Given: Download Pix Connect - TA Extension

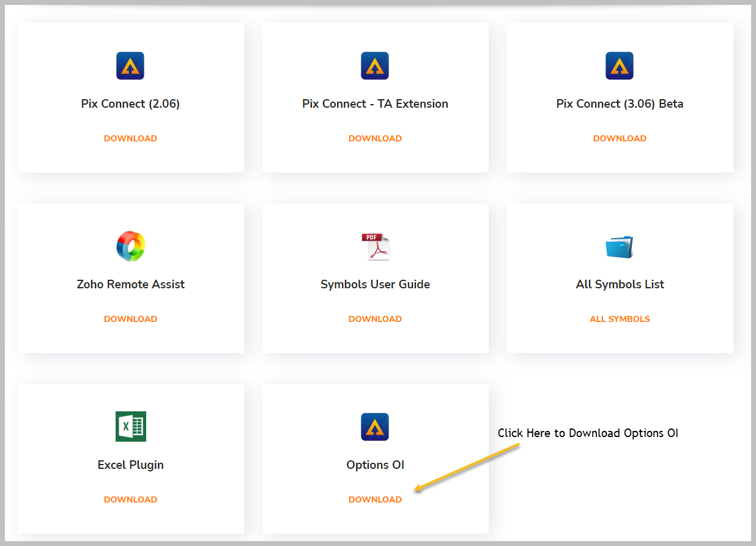Looking at the screenshot, I should coord(375,138).
